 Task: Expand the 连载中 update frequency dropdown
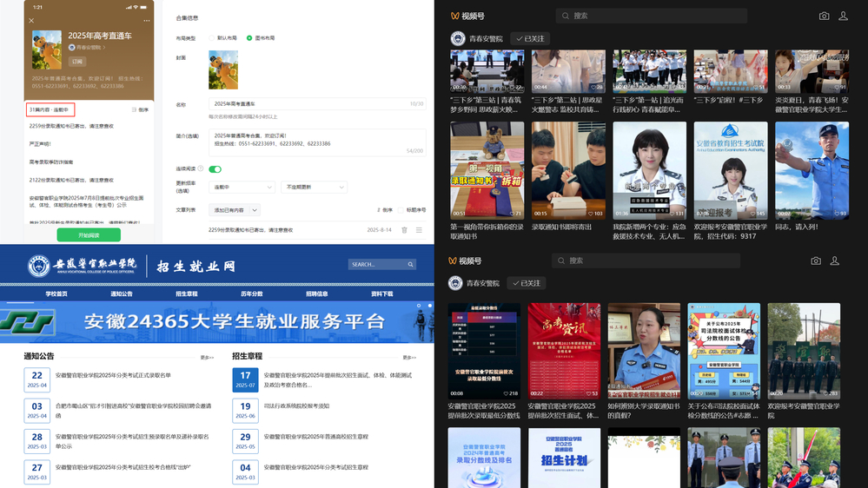(242, 187)
